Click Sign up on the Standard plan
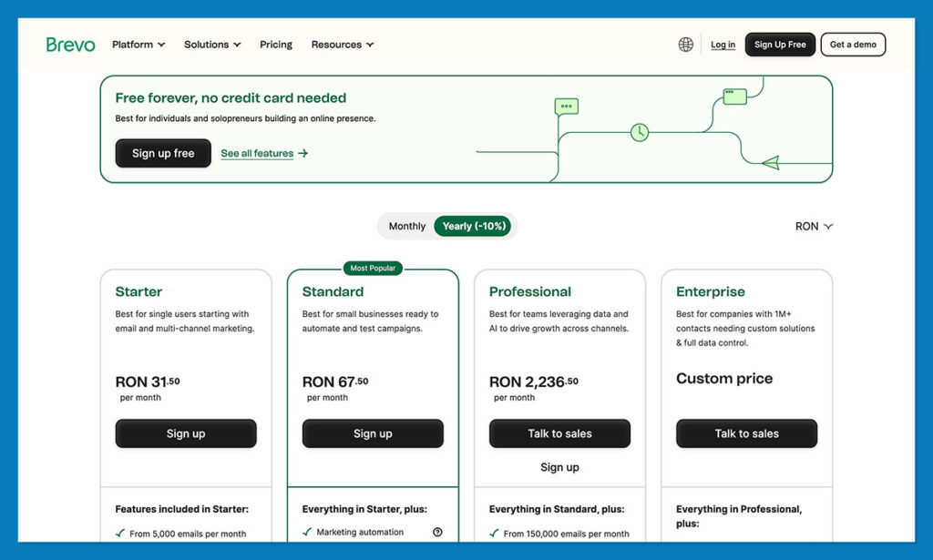Viewport: 933px width, 560px height. (x=373, y=433)
